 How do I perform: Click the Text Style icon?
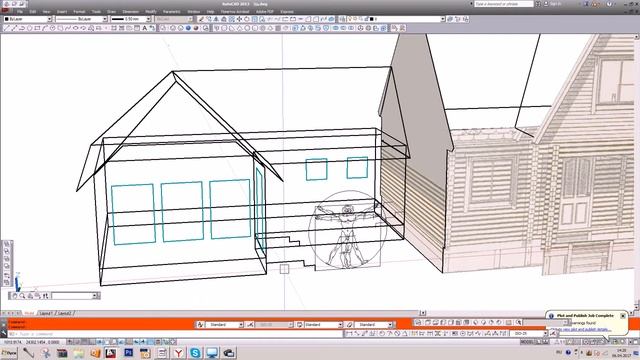[x=200, y=324]
